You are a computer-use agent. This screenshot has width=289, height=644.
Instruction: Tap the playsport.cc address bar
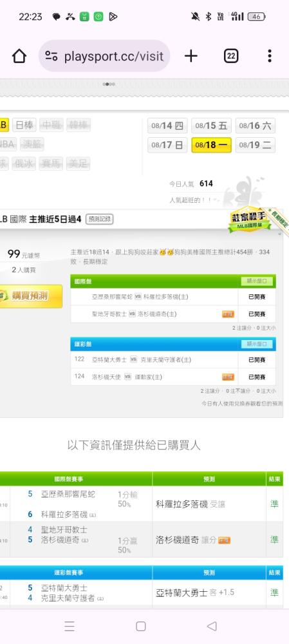coord(104,56)
